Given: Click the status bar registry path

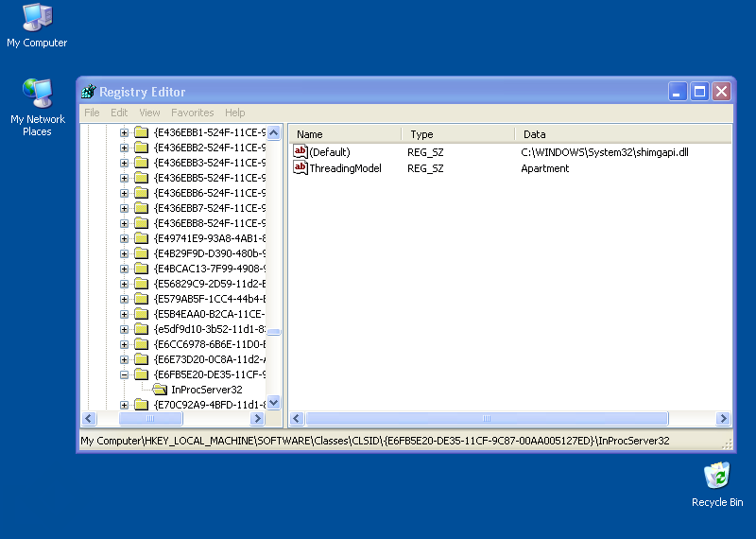Looking at the screenshot, I should (x=375, y=441).
